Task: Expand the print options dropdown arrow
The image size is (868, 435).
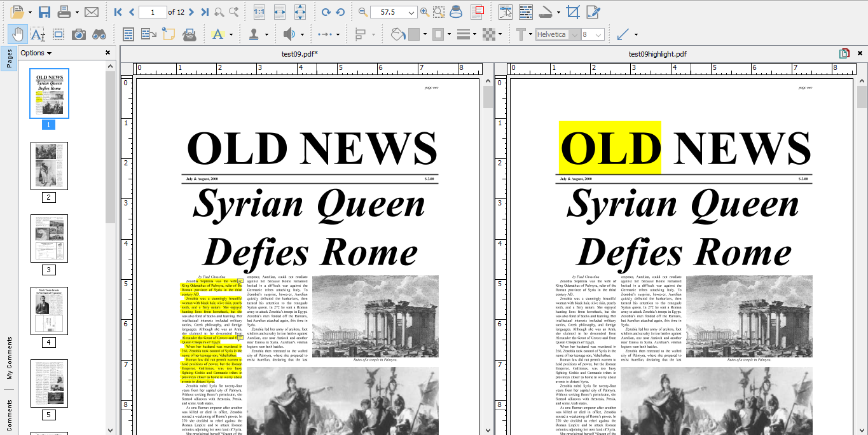Action: 77,12
